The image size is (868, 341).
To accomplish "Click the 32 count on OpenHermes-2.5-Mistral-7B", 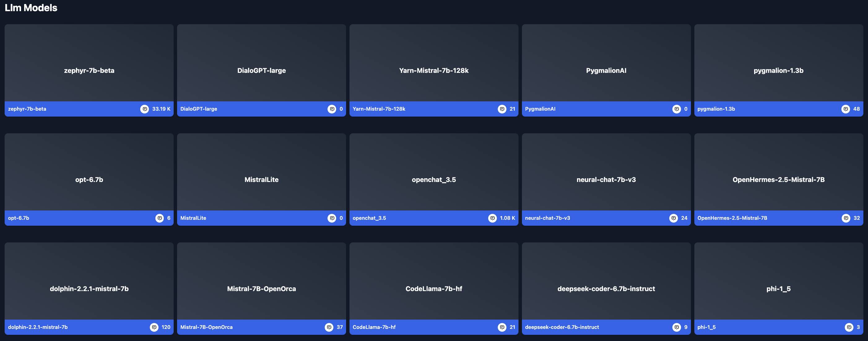I will click(x=857, y=218).
